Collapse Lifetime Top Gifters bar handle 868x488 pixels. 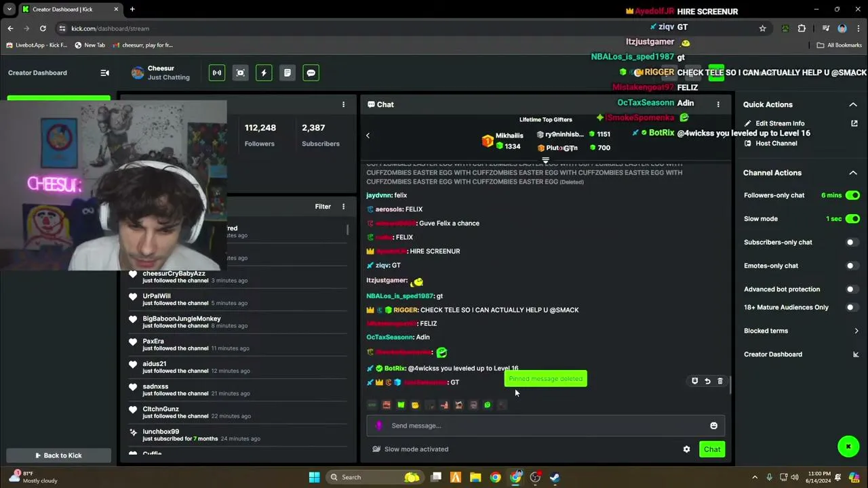[x=545, y=161]
